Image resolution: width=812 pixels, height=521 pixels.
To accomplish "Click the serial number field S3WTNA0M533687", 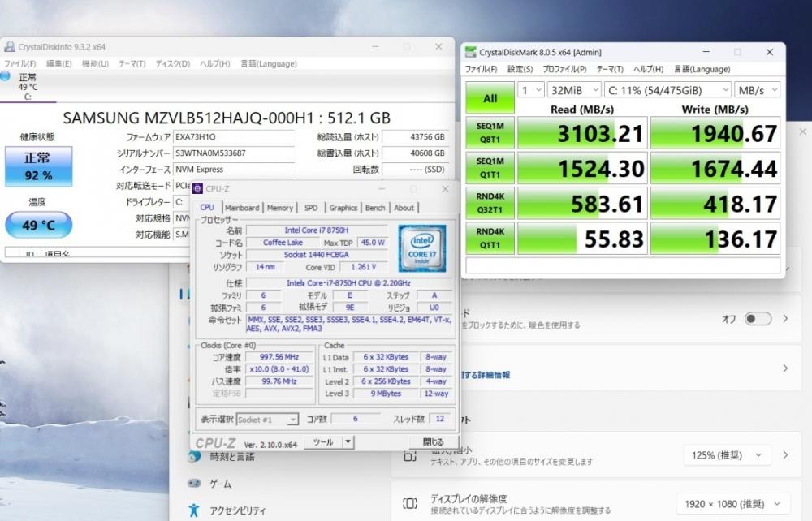I will coord(234,153).
